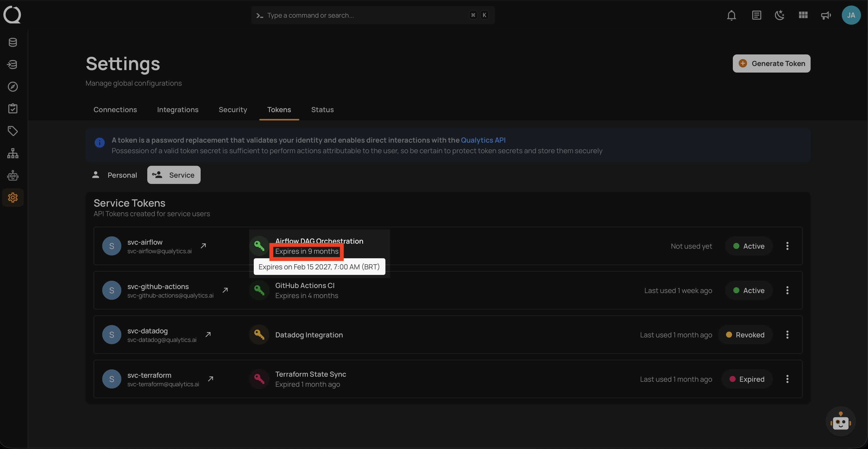868x449 pixels.
Task: Open svc-airflow user profile arrow
Action: (203, 246)
